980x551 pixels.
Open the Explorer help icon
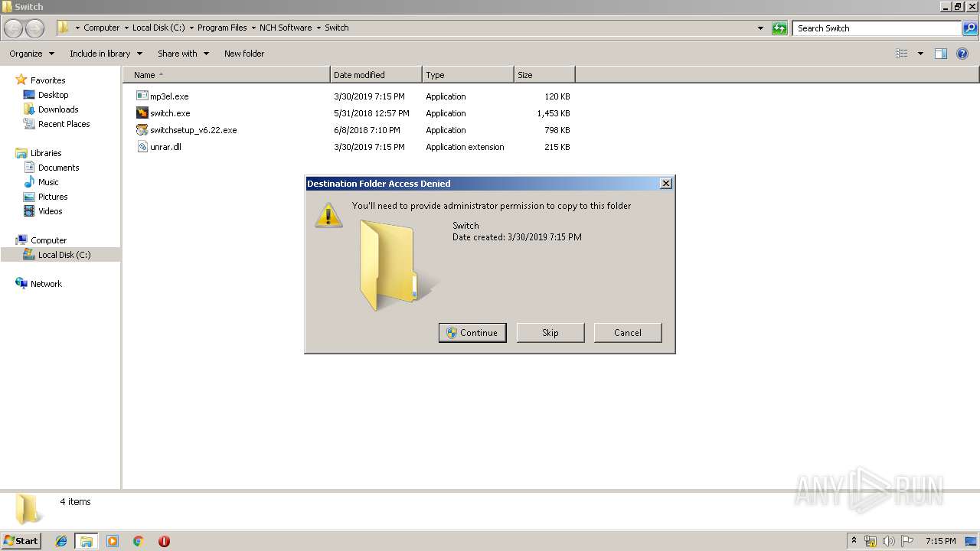[x=962, y=54]
